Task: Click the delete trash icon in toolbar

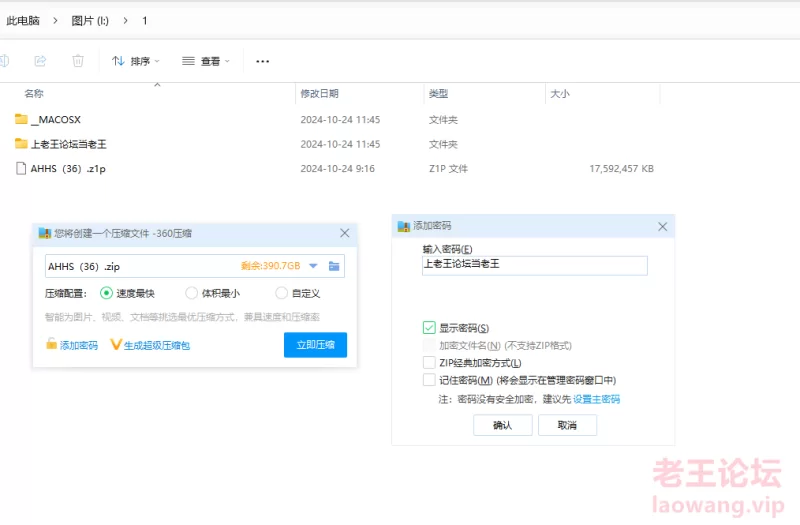Action: click(x=78, y=61)
